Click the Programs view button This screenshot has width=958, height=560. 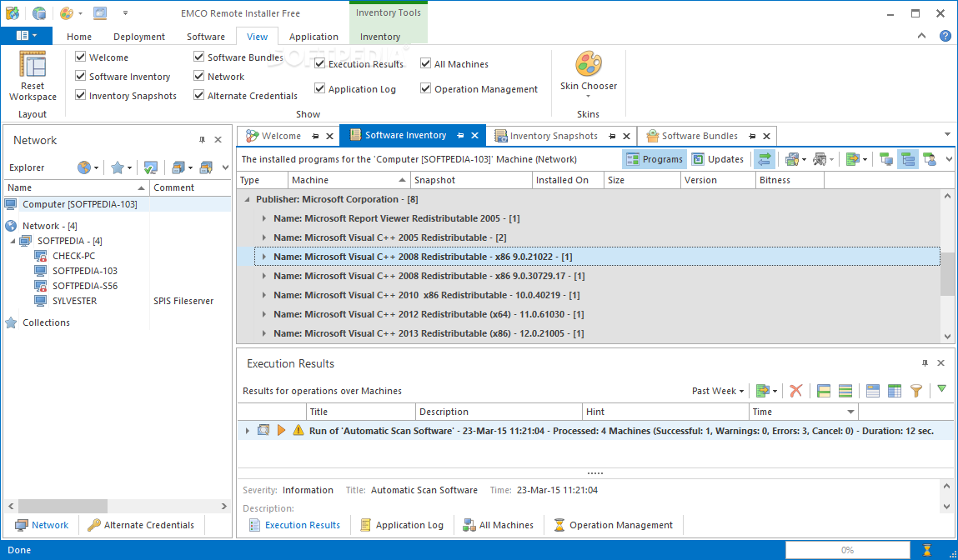coord(655,159)
